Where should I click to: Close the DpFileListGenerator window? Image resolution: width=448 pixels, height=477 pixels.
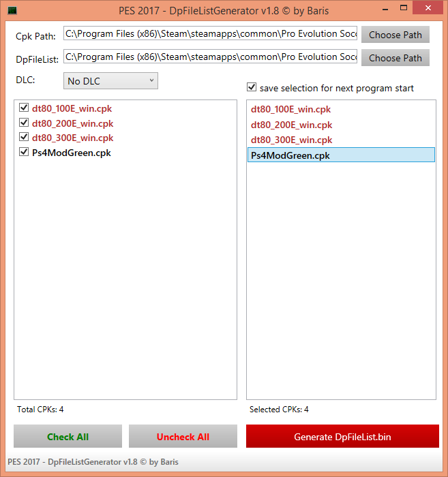[428, 8]
